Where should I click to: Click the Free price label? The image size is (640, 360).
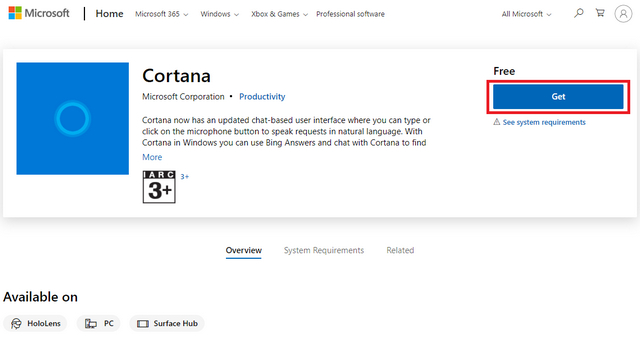tap(504, 71)
